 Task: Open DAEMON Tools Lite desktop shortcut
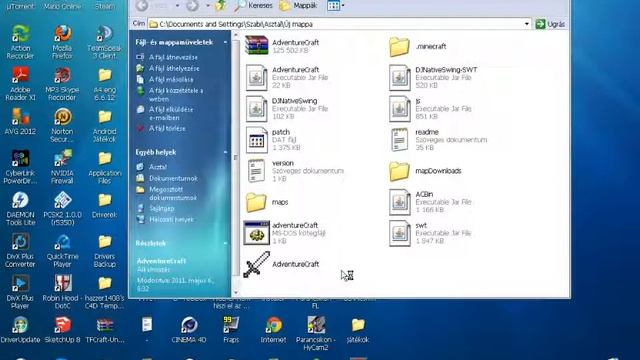click(20, 209)
